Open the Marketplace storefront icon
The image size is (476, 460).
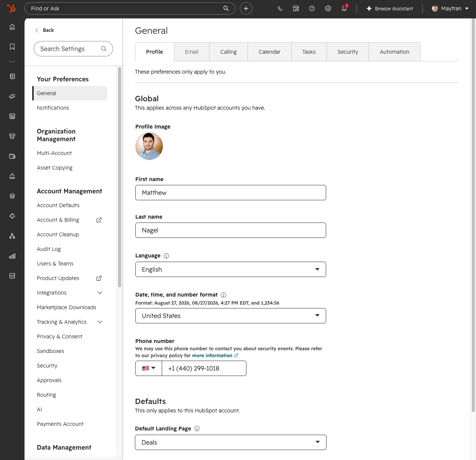(296, 8)
